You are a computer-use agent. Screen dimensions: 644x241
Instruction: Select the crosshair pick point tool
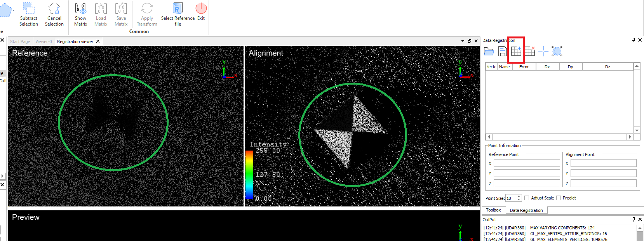pyautogui.click(x=543, y=51)
